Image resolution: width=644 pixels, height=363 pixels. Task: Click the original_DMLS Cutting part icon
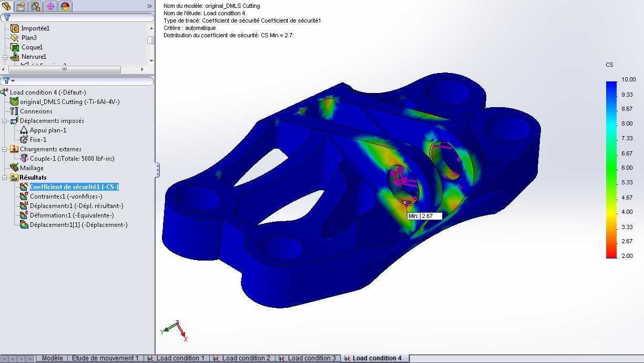(15, 102)
